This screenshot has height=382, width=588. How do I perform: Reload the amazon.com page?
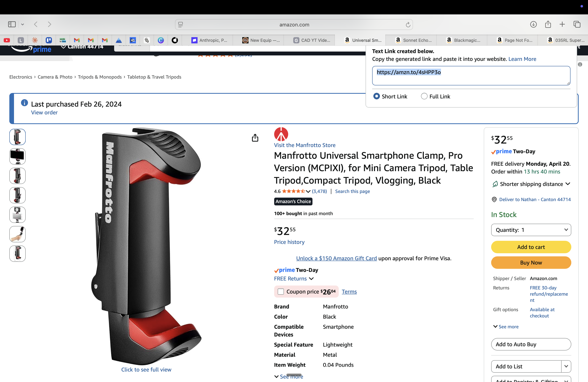pyautogui.click(x=408, y=25)
